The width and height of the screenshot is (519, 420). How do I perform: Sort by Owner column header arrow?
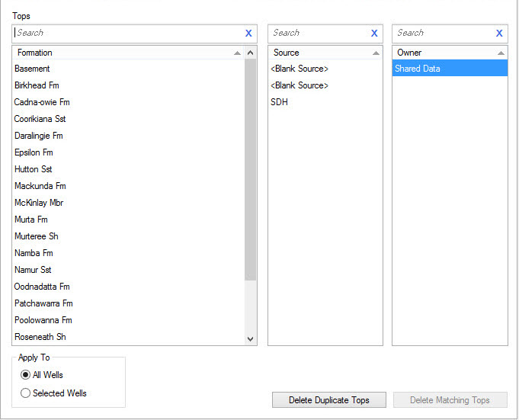(x=501, y=53)
